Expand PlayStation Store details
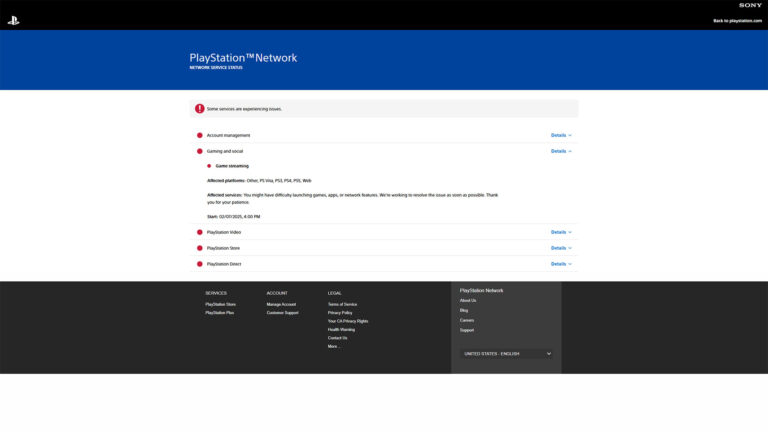 pyautogui.click(x=561, y=248)
